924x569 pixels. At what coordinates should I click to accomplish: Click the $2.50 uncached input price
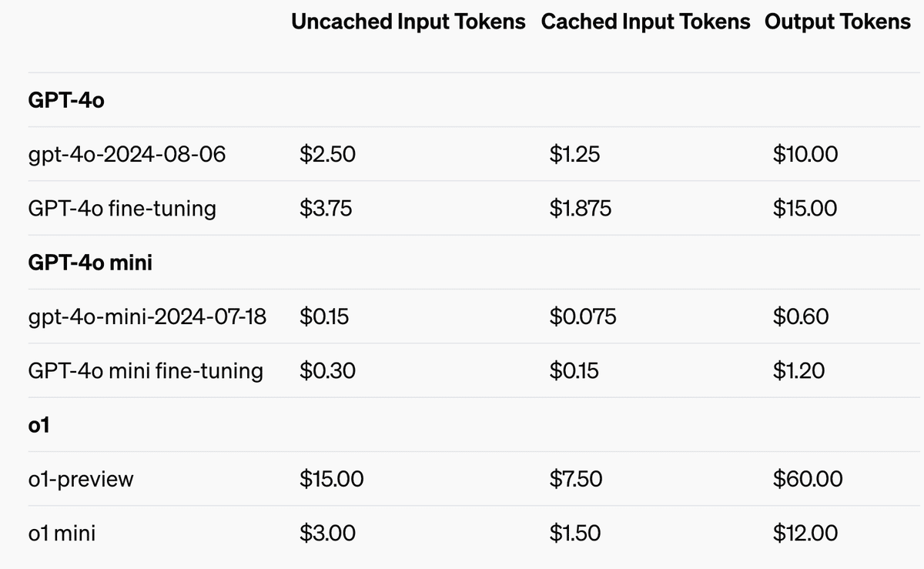(x=327, y=154)
